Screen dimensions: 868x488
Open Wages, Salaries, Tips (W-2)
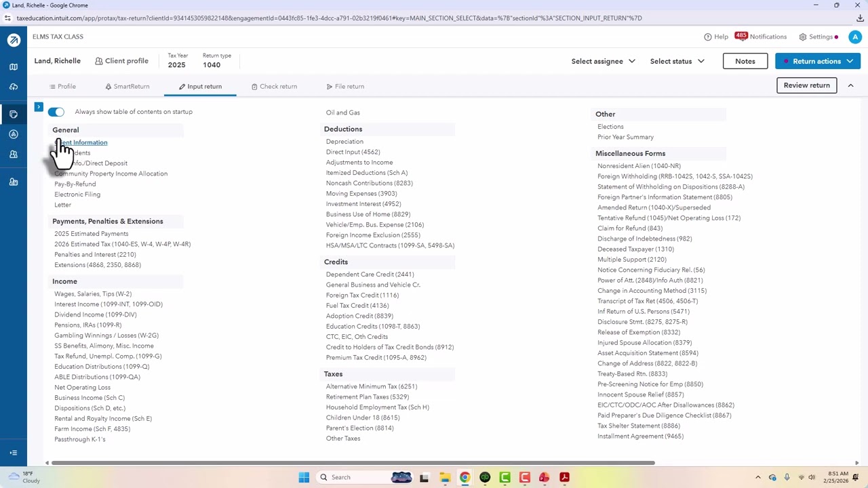[93, 294]
